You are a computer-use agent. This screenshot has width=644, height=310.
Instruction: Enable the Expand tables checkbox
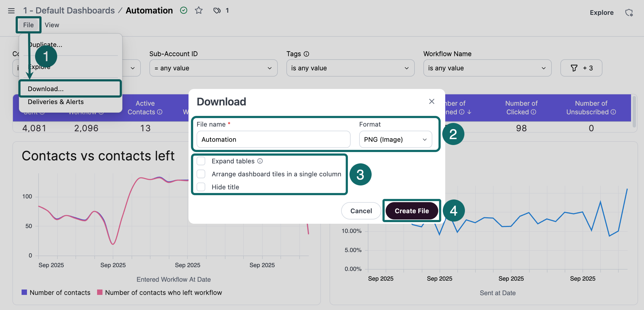201,161
